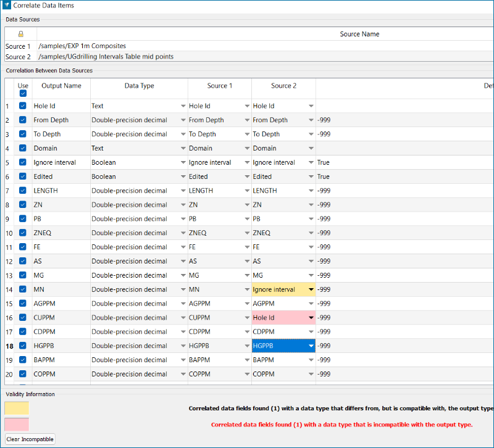Open Source 2 dropdown showing Ignore interval in MN row
494x448 pixels.
(x=311, y=289)
